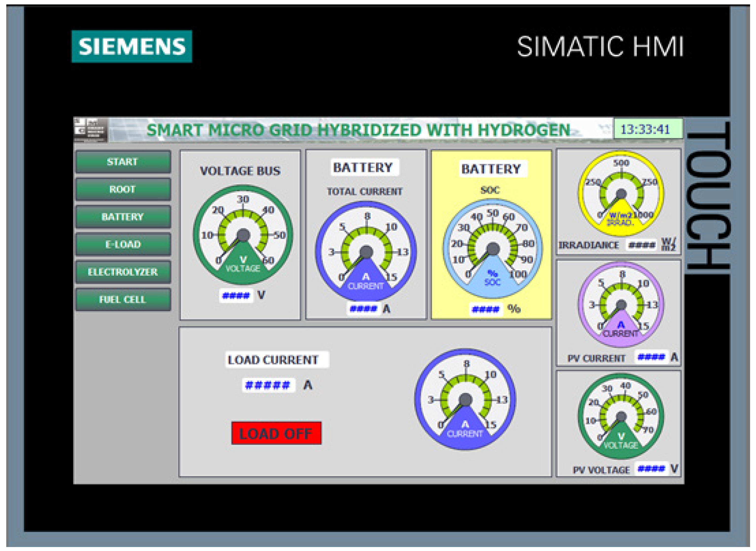Click the Battery SOC percentage gauge

(x=492, y=249)
